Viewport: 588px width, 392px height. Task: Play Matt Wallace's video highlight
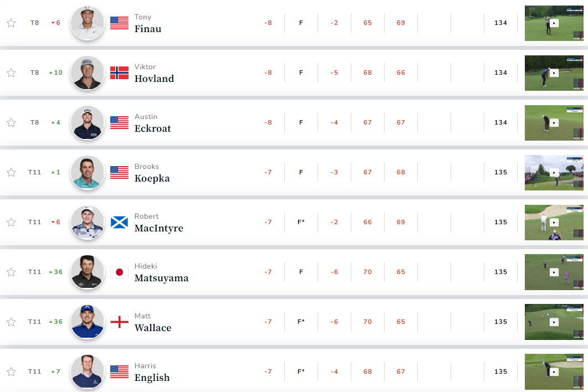coord(554,322)
